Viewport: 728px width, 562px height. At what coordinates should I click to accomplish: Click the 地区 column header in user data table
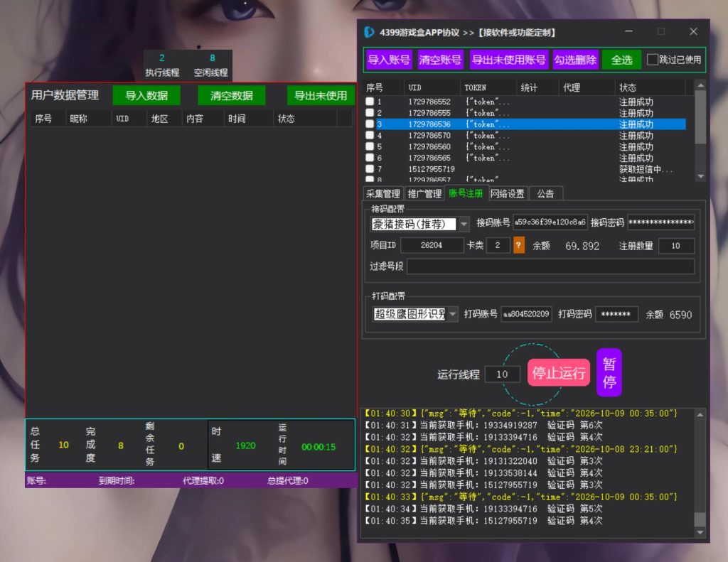tap(164, 119)
